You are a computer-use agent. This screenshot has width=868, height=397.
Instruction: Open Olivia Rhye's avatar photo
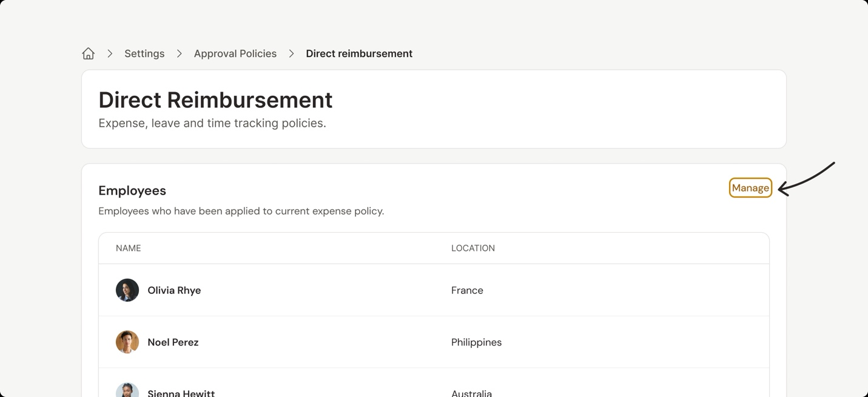click(x=127, y=290)
